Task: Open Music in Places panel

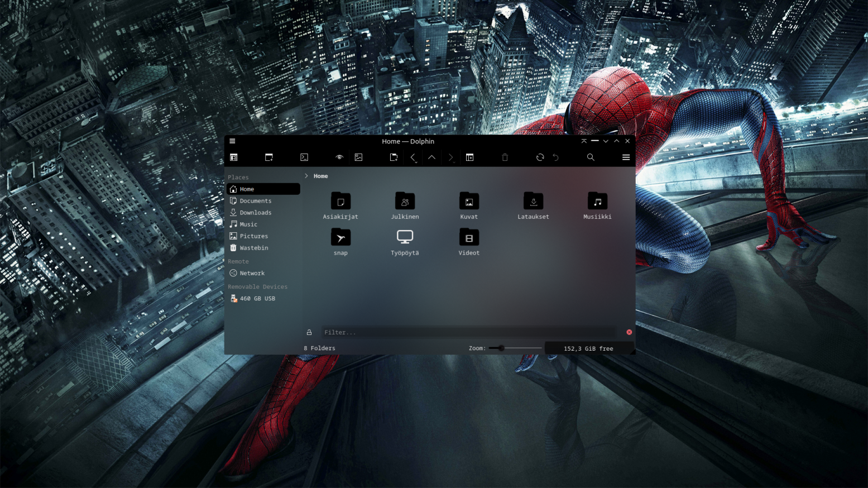Action: pyautogui.click(x=263, y=224)
